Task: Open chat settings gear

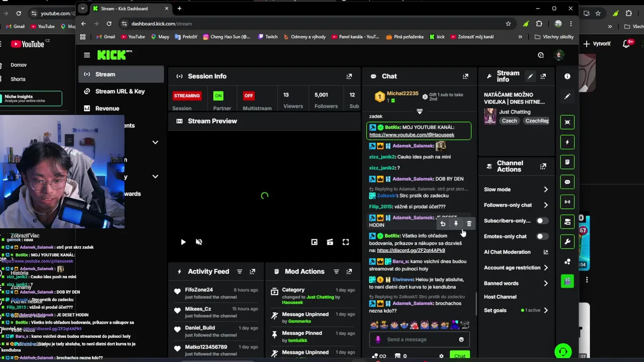Action: pos(441,356)
